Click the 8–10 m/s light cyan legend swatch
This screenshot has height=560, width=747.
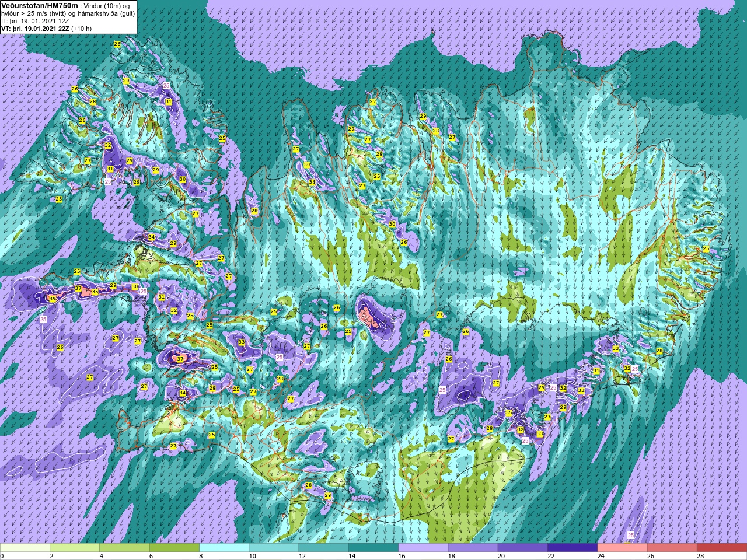(224, 548)
